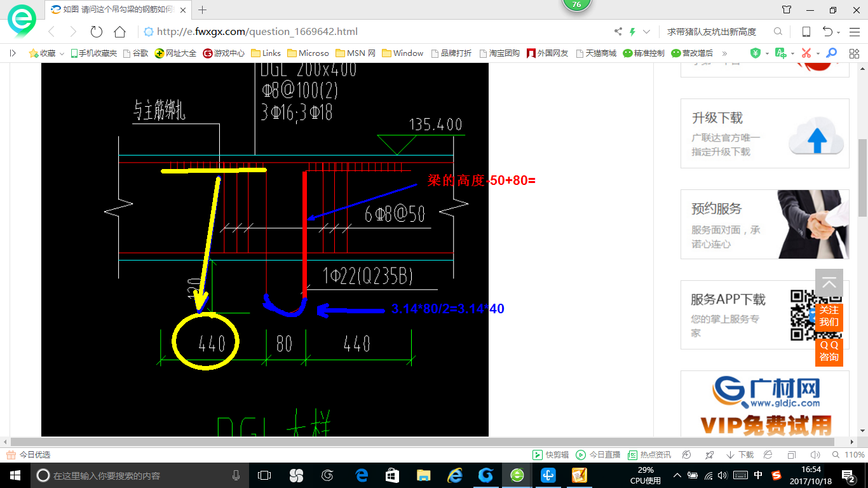Open the dropdown beside the undo icon
Image resolution: width=868 pixels, height=488 pixels.
[x=839, y=32]
